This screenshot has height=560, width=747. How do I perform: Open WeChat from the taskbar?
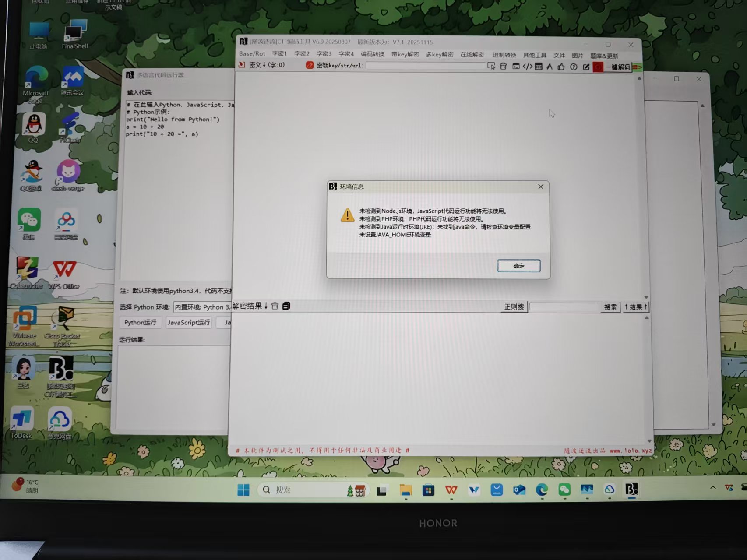tap(564, 490)
